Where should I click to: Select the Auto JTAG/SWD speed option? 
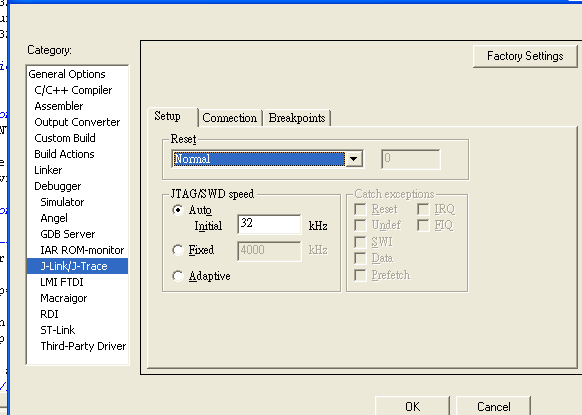click(178, 210)
